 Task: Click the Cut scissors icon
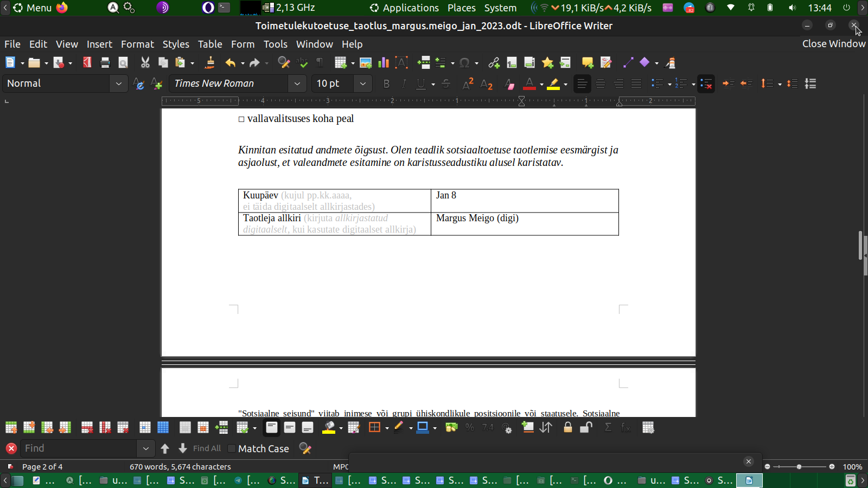coord(145,63)
